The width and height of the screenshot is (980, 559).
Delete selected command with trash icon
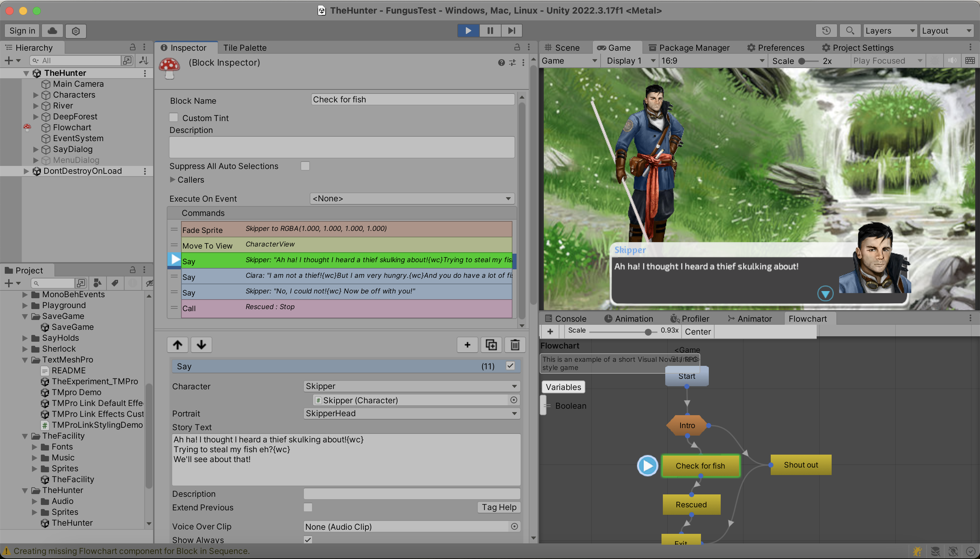tap(515, 345)
